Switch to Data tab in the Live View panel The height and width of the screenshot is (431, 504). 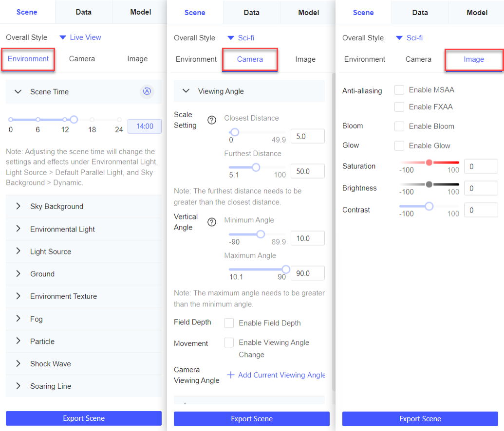pyautogui.click(x=84, y=12)
